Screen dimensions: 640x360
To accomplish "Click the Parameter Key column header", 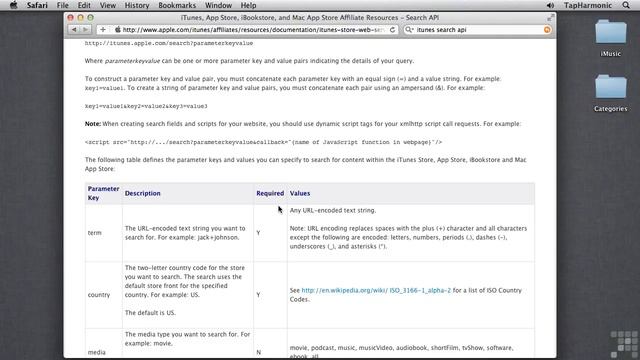I will click(x=103, y=193).
